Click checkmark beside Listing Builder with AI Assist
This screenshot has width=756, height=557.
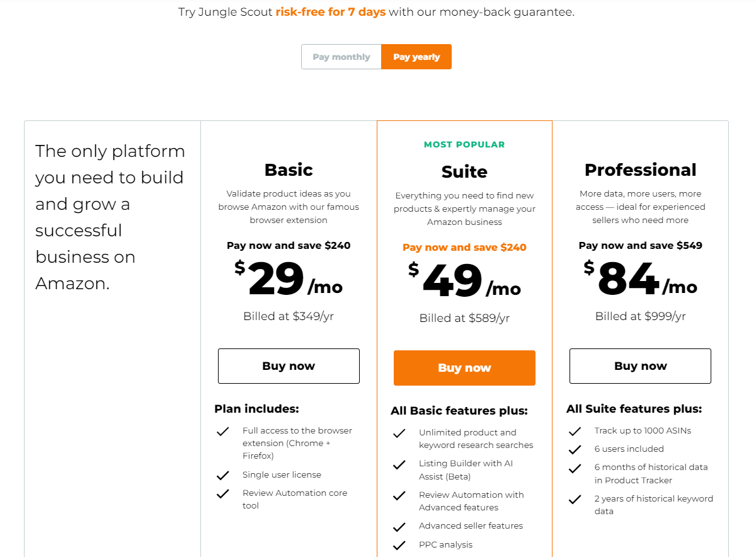pyautogui.click(x=399, y=464)
